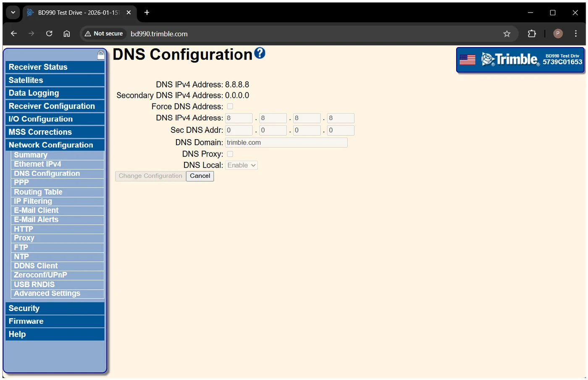Viewport: 588px width, 380px height.
Task: Open the Receiver Configuration menu
Action: coord(55,106)
